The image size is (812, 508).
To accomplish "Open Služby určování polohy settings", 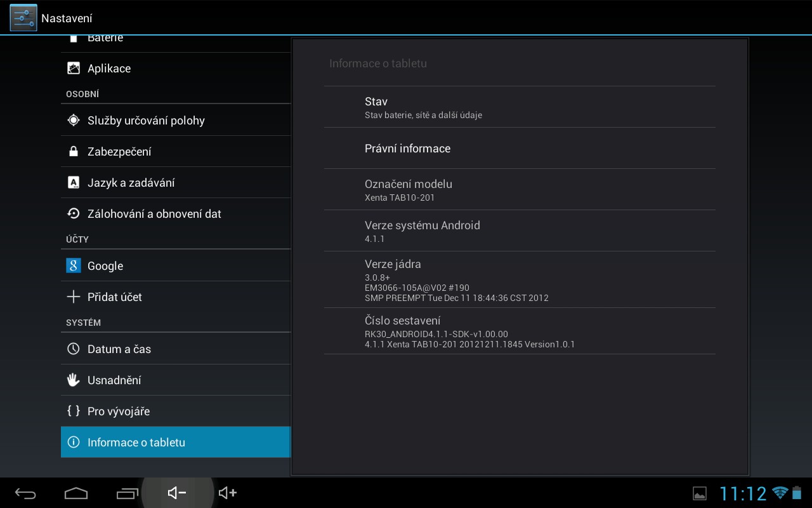I will [x=176, y=120].
